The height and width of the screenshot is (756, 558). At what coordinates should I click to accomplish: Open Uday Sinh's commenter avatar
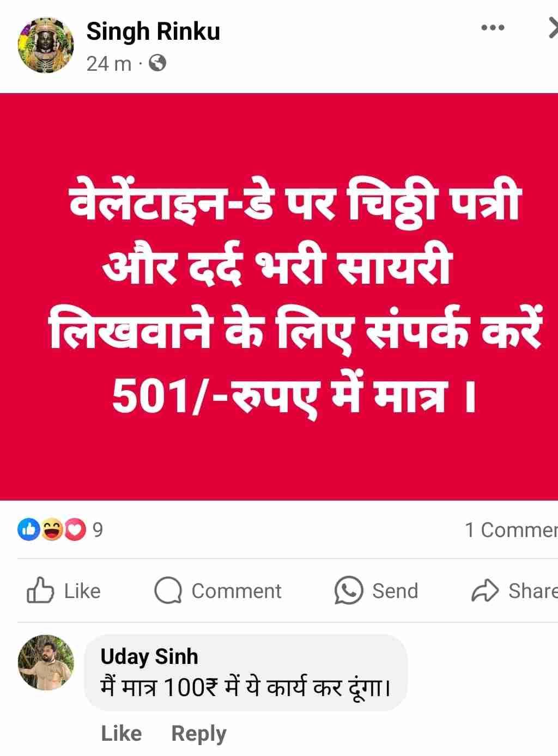click(x=46, y=662)
